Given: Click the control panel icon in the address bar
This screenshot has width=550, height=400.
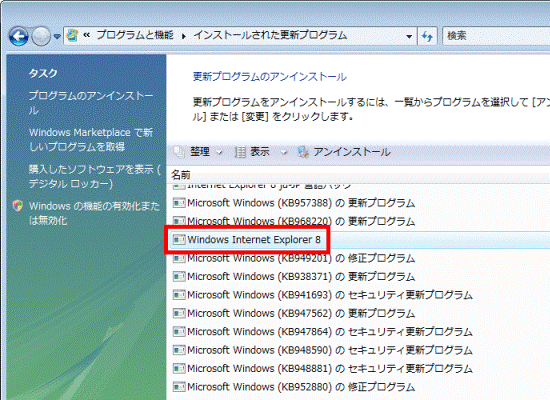Looking at the screenshot, I should [x=72, y=35].
